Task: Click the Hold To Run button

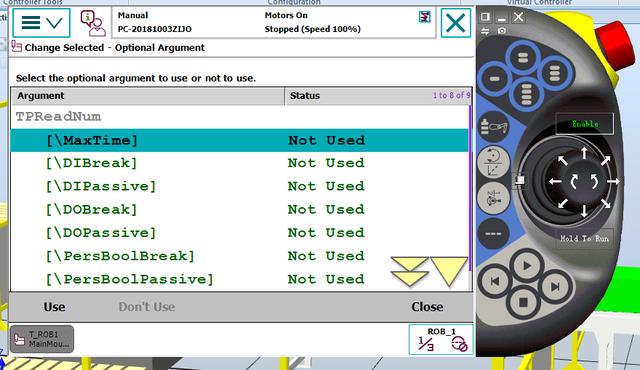Action: (584, 239)
